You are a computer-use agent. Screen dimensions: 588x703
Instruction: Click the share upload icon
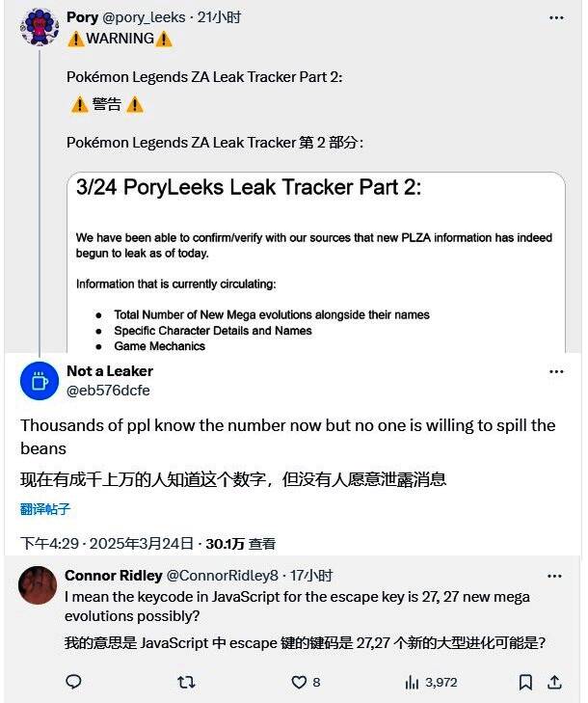click(x=554, y=682)
